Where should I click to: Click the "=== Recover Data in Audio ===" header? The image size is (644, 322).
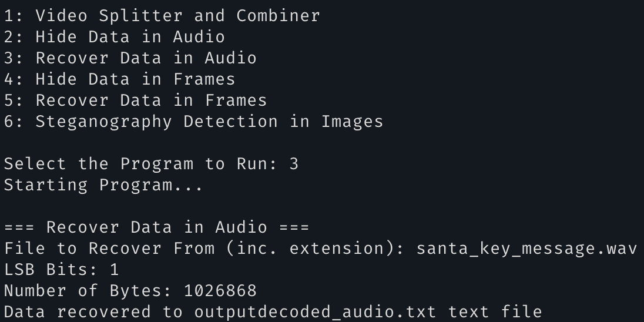point(157,227)
